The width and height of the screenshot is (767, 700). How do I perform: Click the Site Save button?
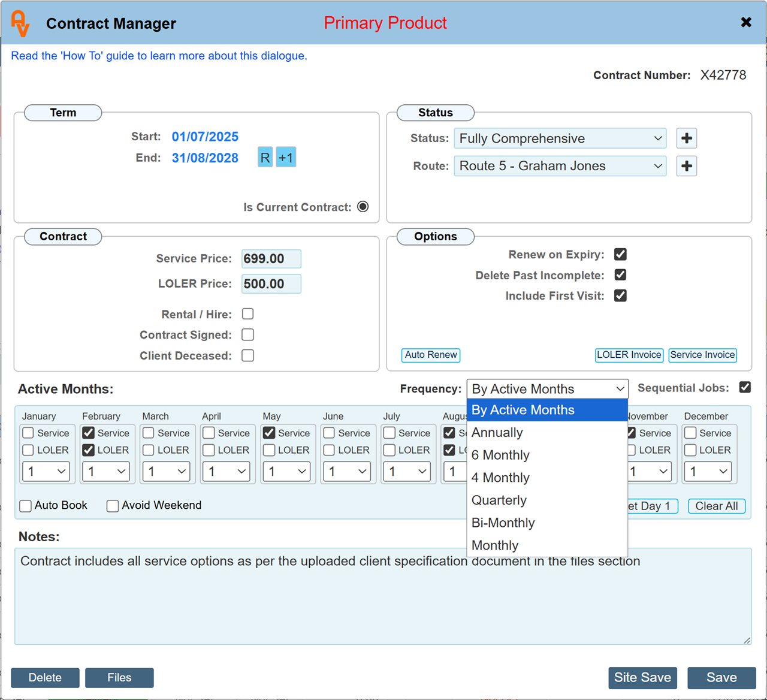642,678
